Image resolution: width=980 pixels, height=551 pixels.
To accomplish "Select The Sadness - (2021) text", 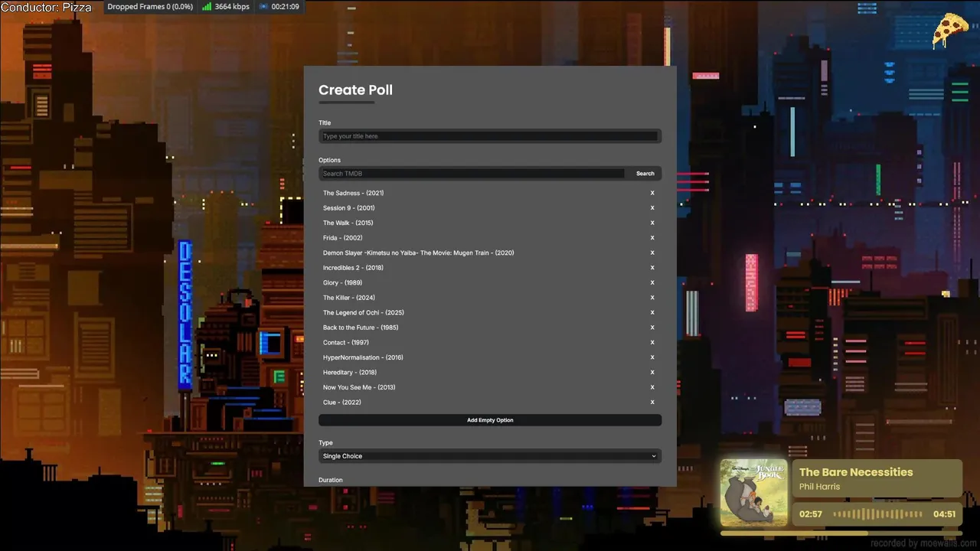I will tap(353, 193).
